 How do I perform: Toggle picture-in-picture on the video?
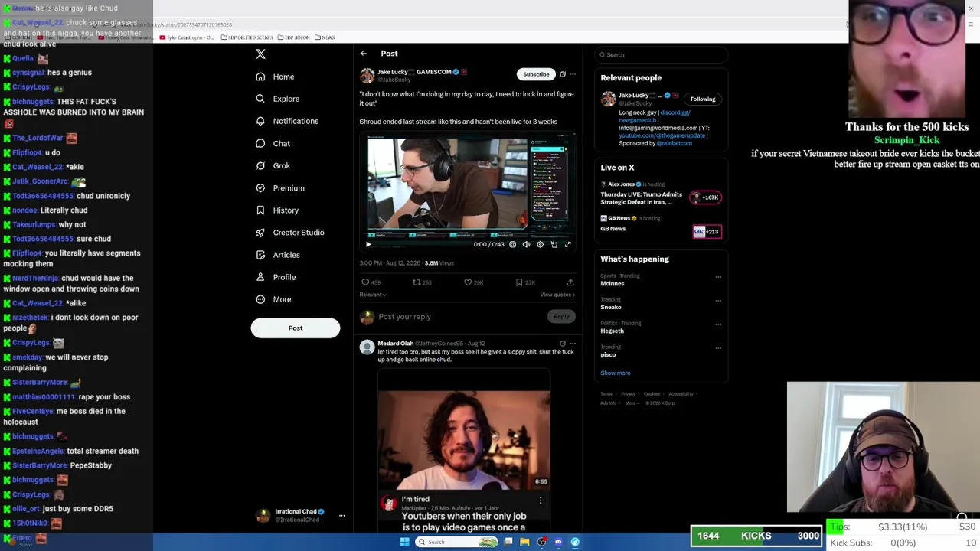tap(554, 245)
